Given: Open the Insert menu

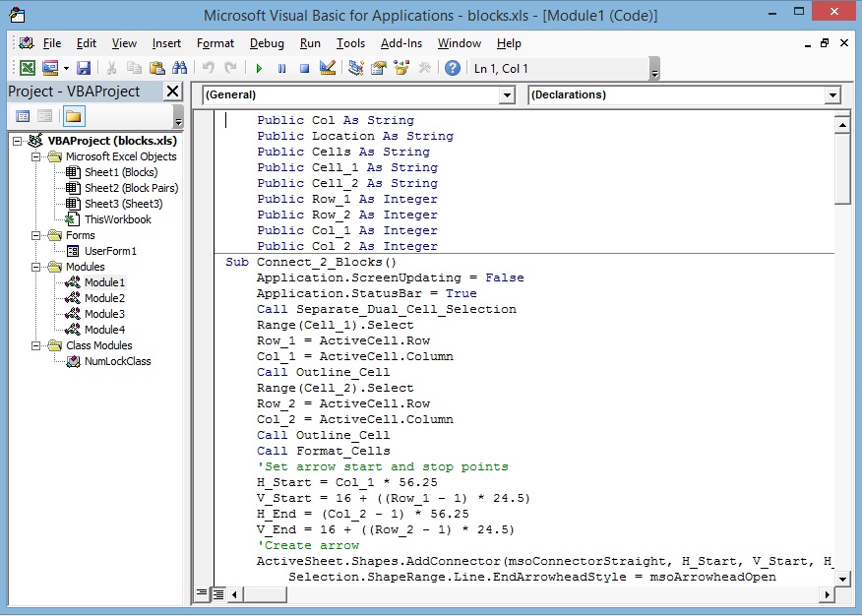Looking at the screenshot, I should tap(166, 43).
